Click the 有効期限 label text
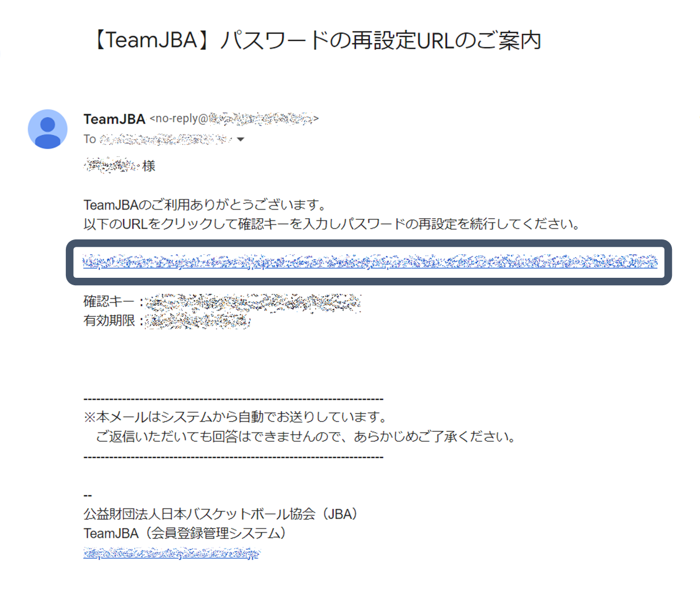This screenshot has height=614, width=700. (109, 321)
